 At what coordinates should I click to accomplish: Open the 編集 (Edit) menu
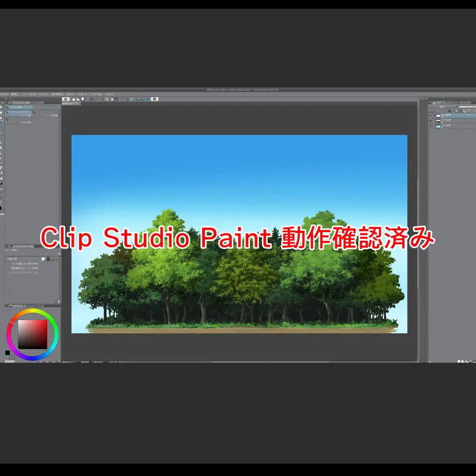tap(15, 94)
